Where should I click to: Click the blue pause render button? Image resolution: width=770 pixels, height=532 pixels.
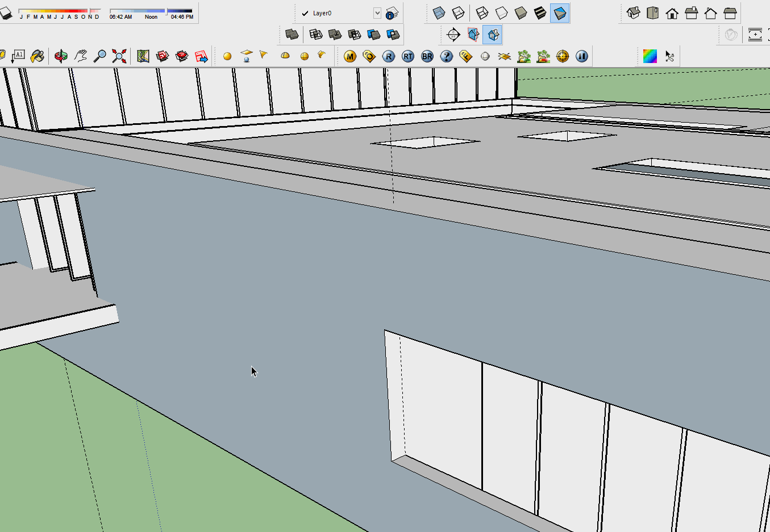coord(582,56)
